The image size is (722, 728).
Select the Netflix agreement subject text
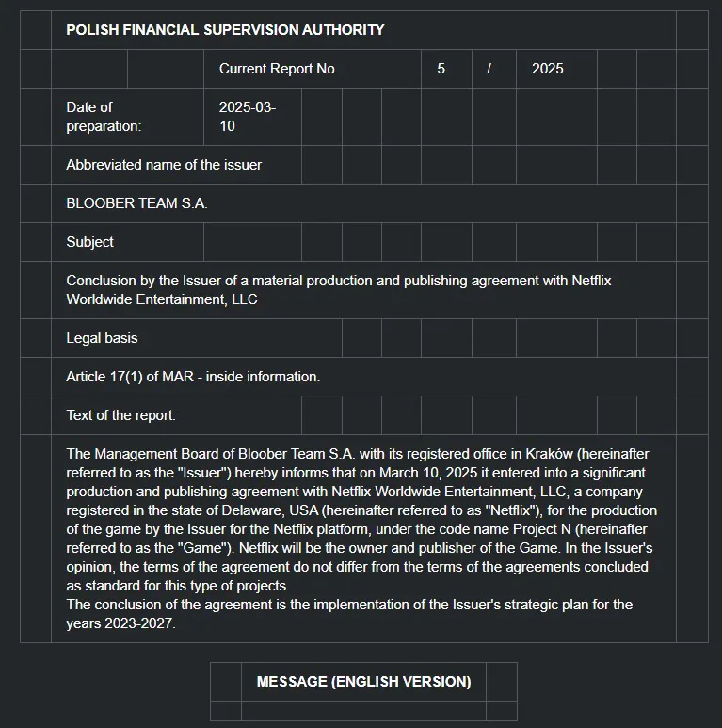[338, 290]
